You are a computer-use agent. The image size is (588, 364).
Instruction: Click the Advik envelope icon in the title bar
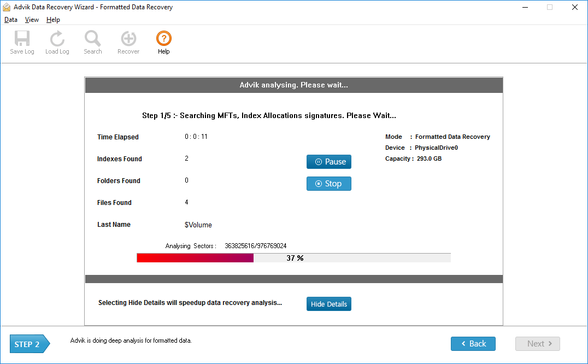coord(7,7)
